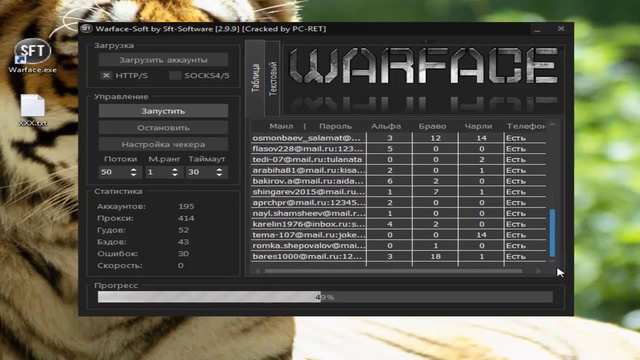This screenshot has width=640, height=360.
Task: Close the Warface-Soft window
Action: click(x=561, y=29)
